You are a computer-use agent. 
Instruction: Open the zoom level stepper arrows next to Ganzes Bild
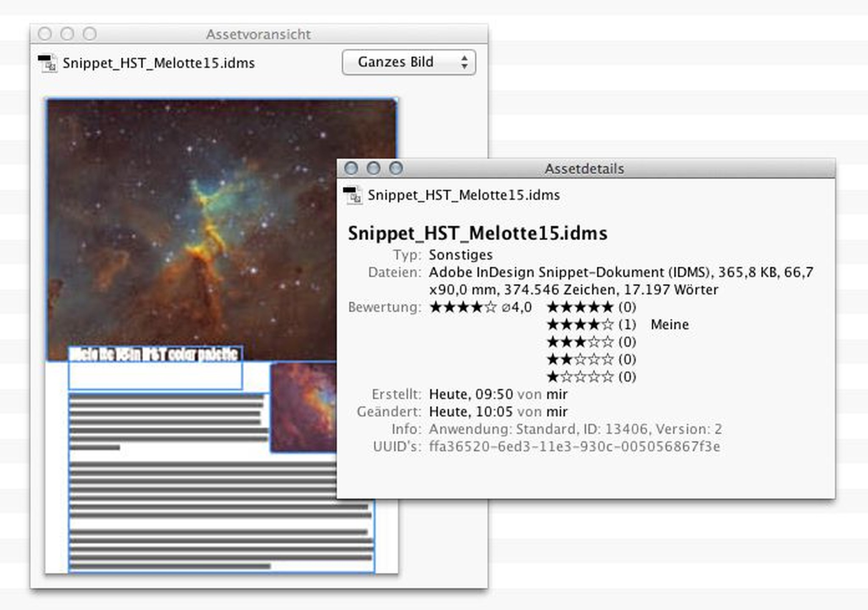pyautogui.click(x=464, y=62)
